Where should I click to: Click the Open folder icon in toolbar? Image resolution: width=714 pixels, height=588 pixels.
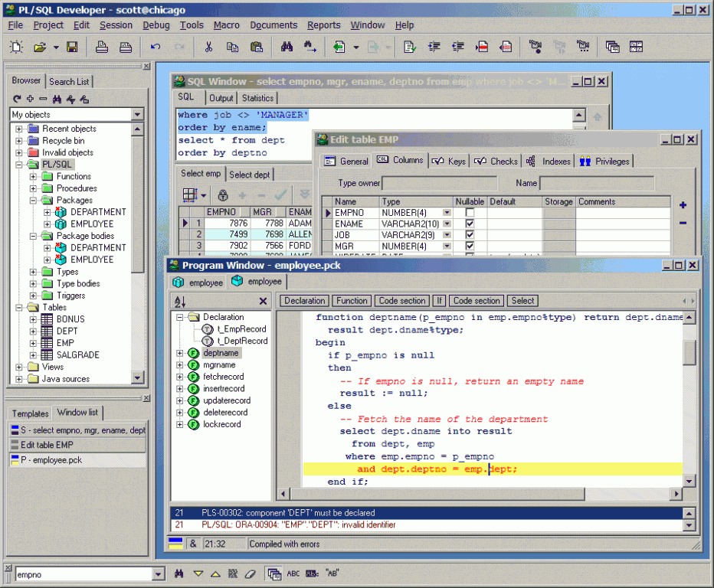[x=40, y=47]
